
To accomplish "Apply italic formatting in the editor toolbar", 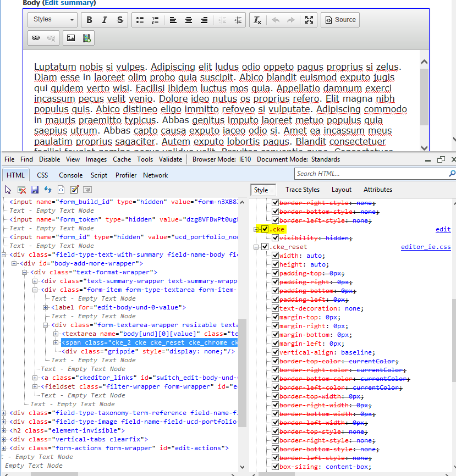I will (105, 20).
